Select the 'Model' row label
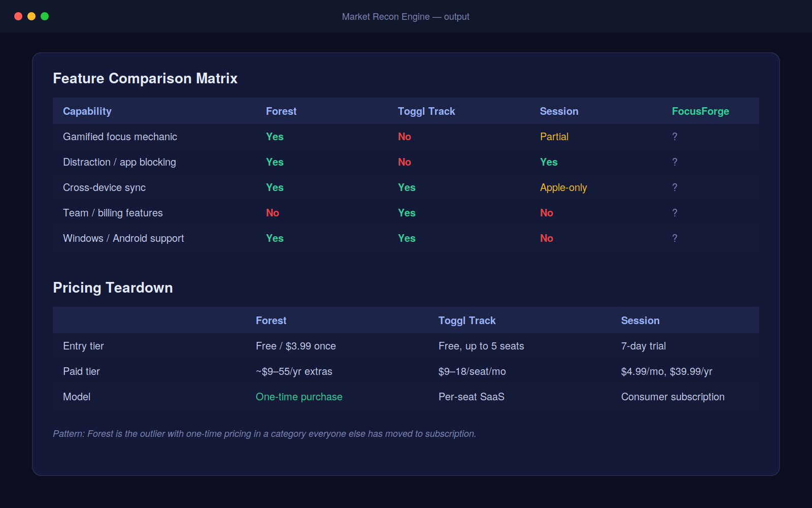 click(x=77, y=397)
